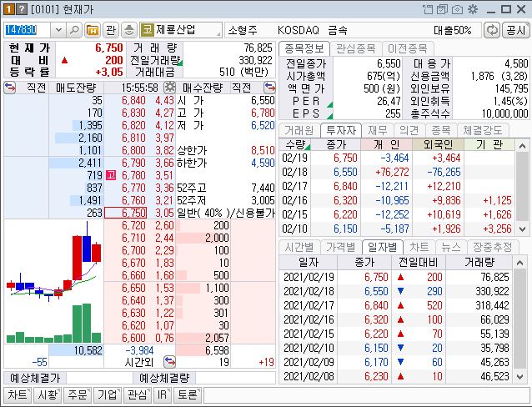
Task: Click the stock code input field 147830
Action: point(27,30)
